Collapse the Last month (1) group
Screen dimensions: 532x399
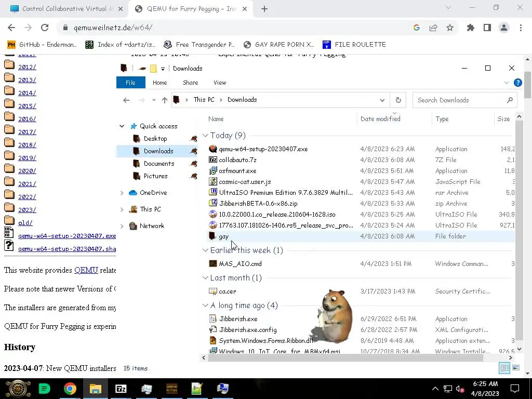(x=205, y=277)
